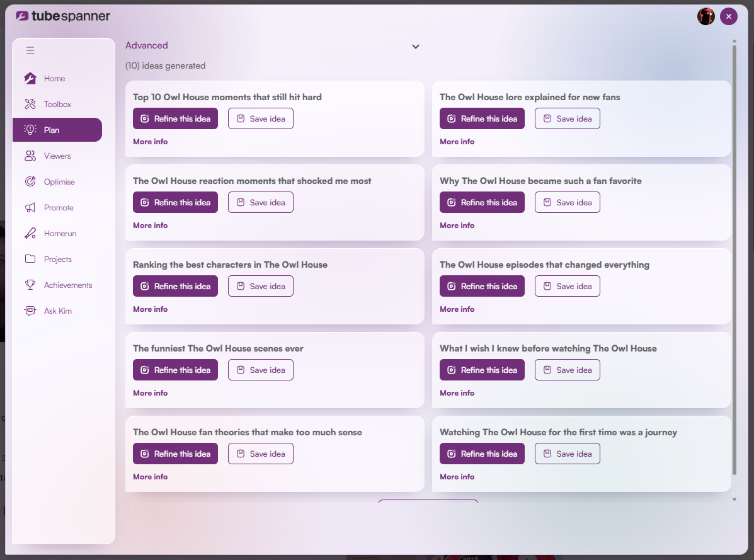Refine 'became such a fan favorite' idea
754x560 pixels.
coord(482,202)
